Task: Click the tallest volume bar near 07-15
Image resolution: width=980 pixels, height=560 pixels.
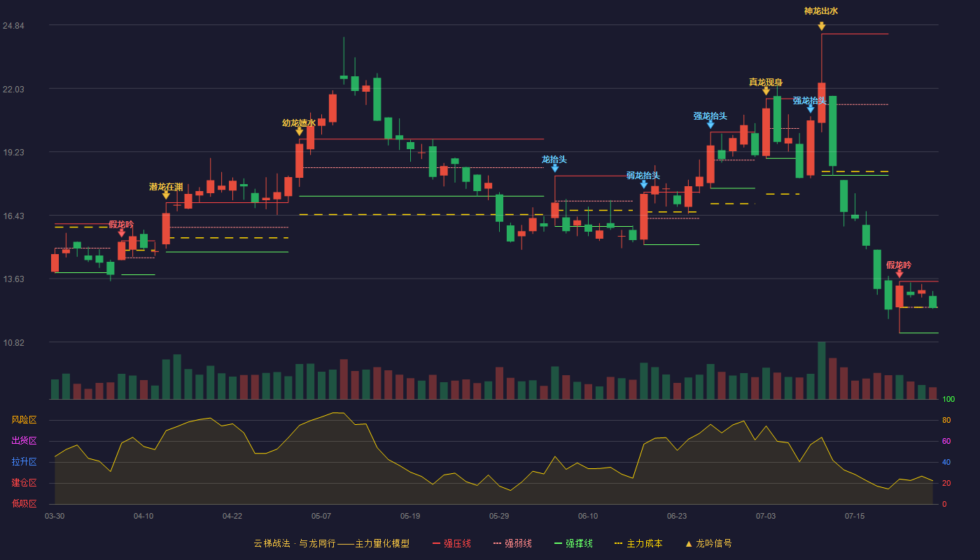Action: (821, 371)
